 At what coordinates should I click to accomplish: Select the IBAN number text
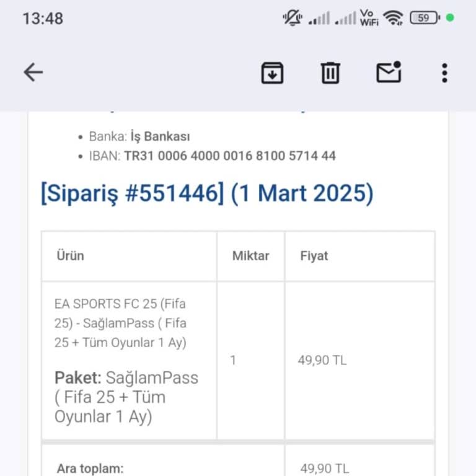[x=230, y=156]
